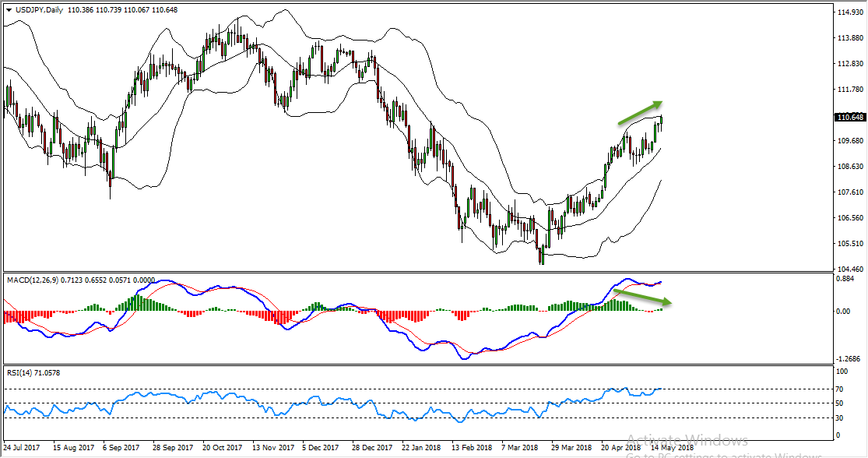Select the RSI(14) 71.0578 indicator label
Image resolution: width=868 pixels, height=458 pixels.
coord(33,373)
